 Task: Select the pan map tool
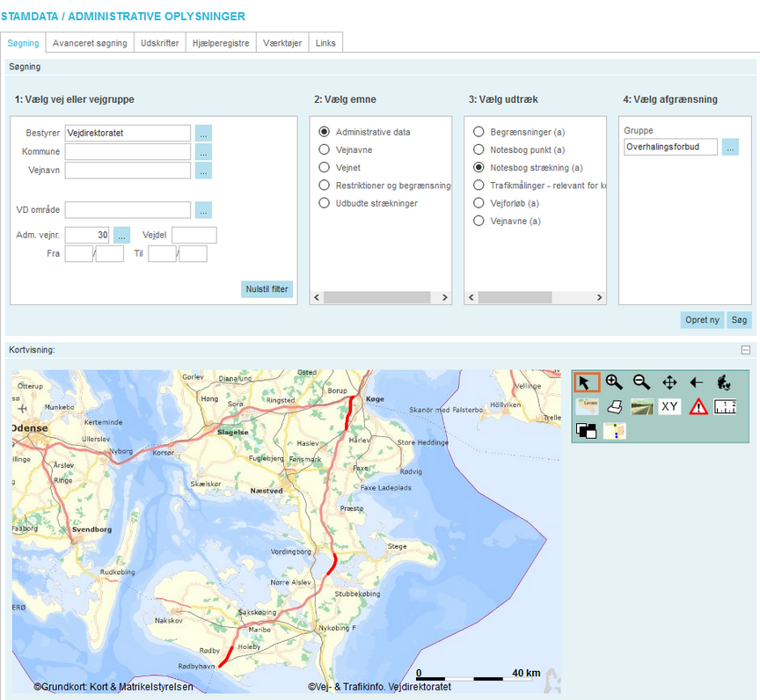669,383
